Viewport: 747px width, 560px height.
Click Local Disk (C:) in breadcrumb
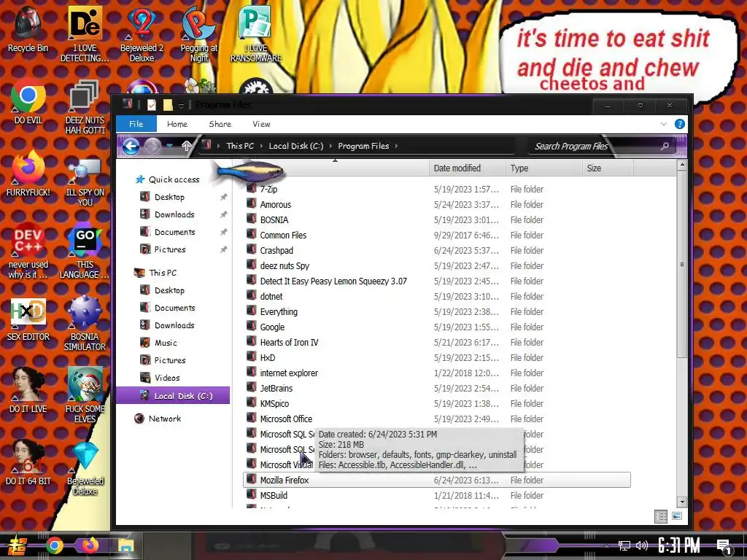296,146
